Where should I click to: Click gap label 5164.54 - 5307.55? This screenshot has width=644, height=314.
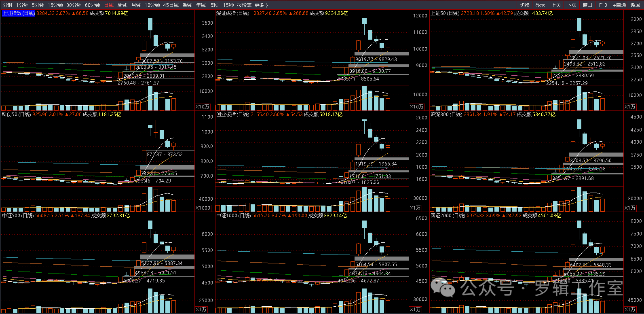(x=376, y=265)
